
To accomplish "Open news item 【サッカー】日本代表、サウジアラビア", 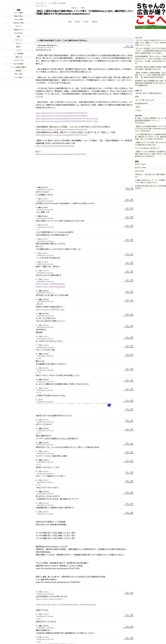I will 150,51.
